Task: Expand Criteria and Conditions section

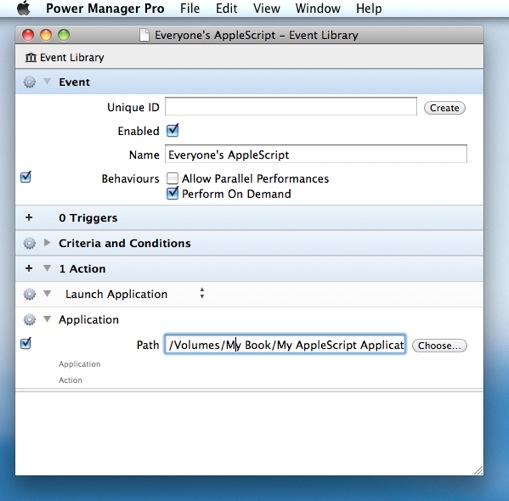Action: point(47,242)
